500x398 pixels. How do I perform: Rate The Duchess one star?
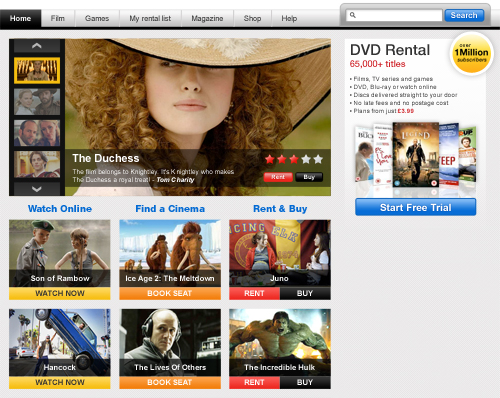270,159
